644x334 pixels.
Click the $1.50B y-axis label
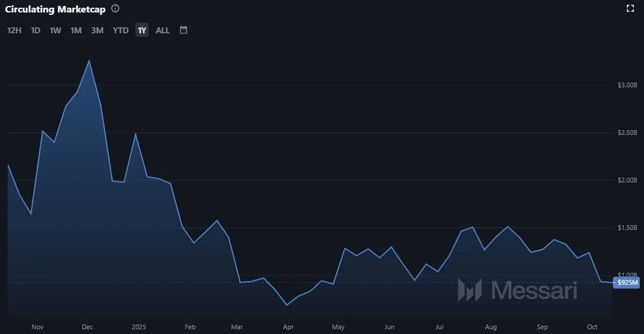627,228
